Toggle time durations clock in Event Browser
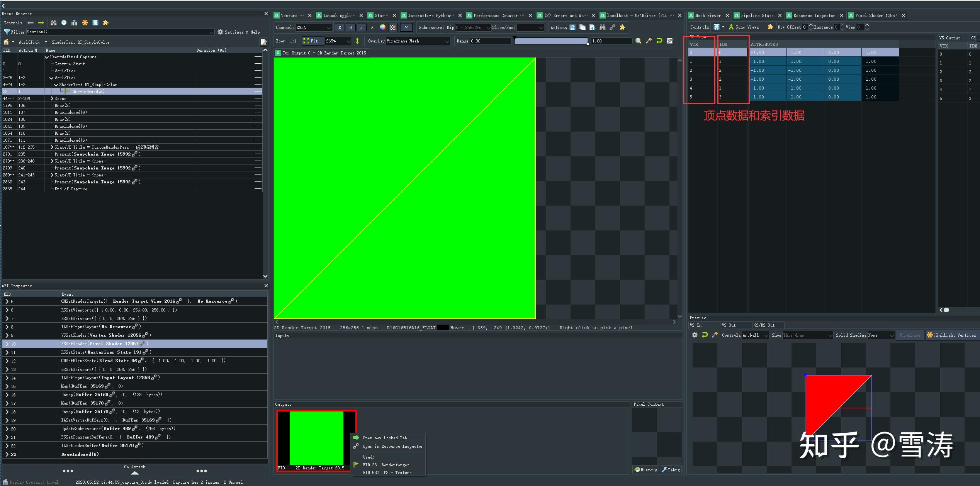This screenshot has height=486, width=980. [63, 23]
